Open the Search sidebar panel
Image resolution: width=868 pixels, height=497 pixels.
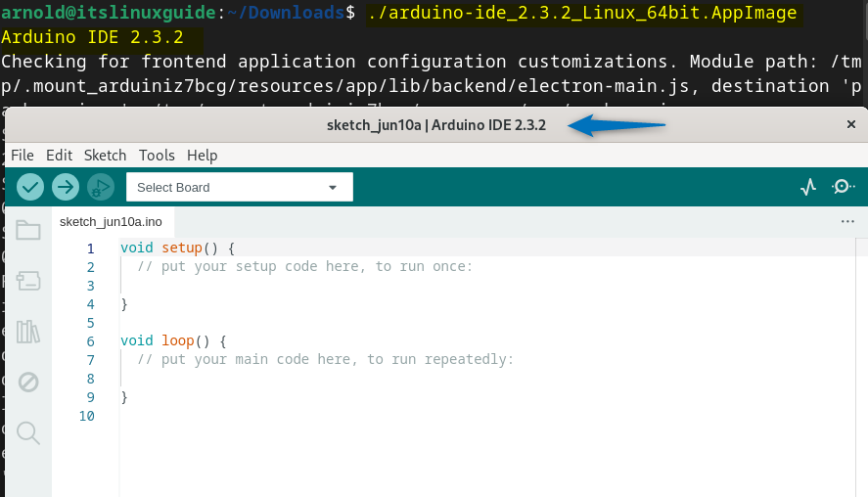[28, 432]
